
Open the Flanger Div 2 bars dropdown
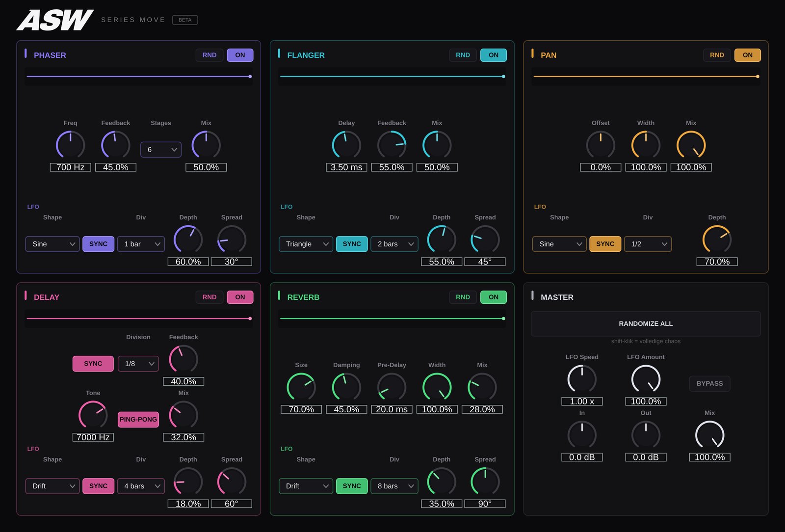[394, 244]
